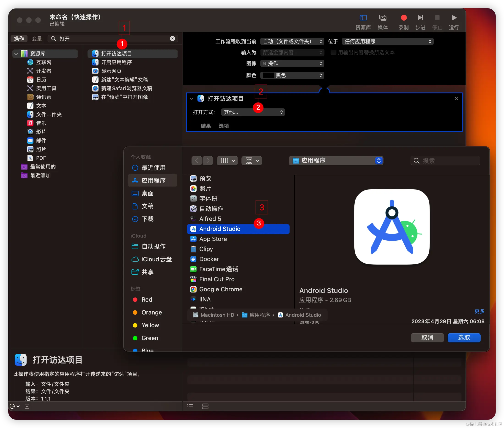Run the workflow with the Run icon

pos(454,18)
